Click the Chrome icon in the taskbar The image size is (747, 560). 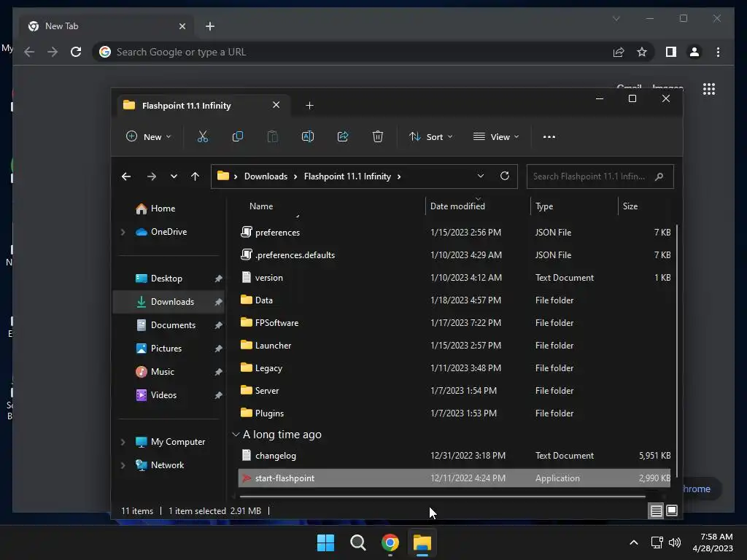pos(390,542)
